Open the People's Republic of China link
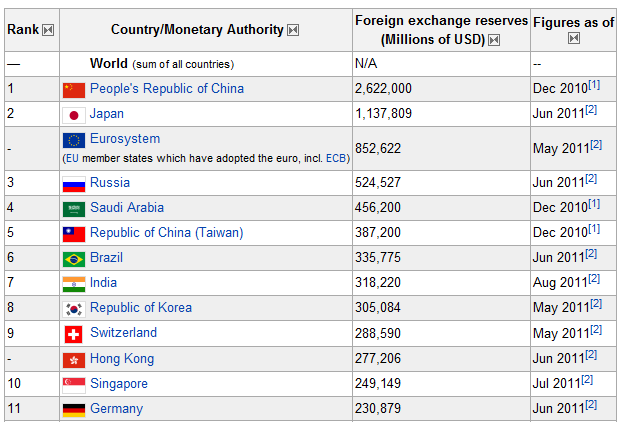Image resolution: width=628 pixels, height=422 pixels. pos(167,88)
